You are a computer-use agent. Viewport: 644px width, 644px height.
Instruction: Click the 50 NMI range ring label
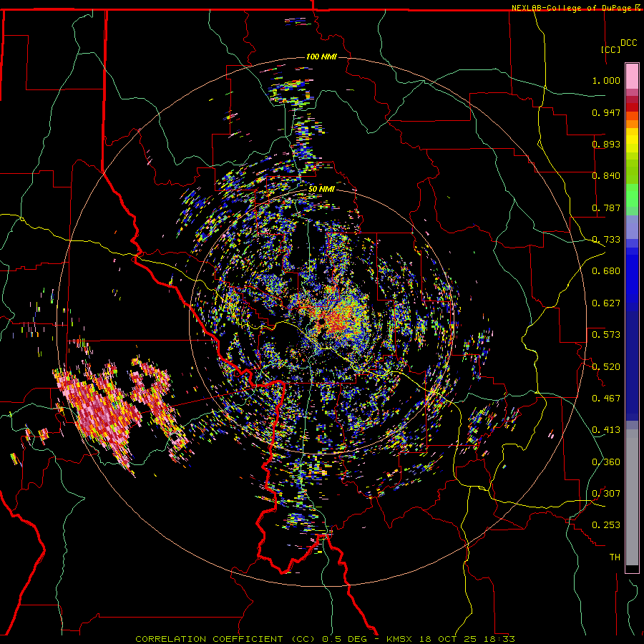[x=321, y=189]
